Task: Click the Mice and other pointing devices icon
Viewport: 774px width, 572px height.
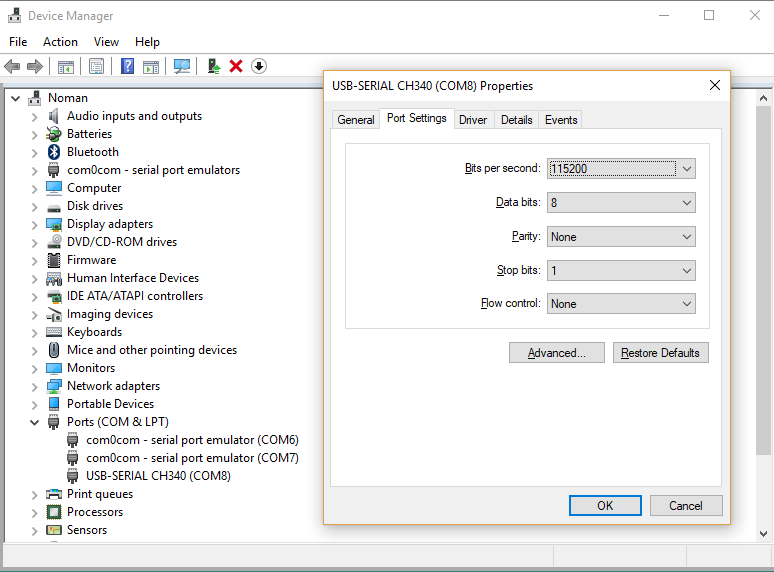Action: pos(54,350)
